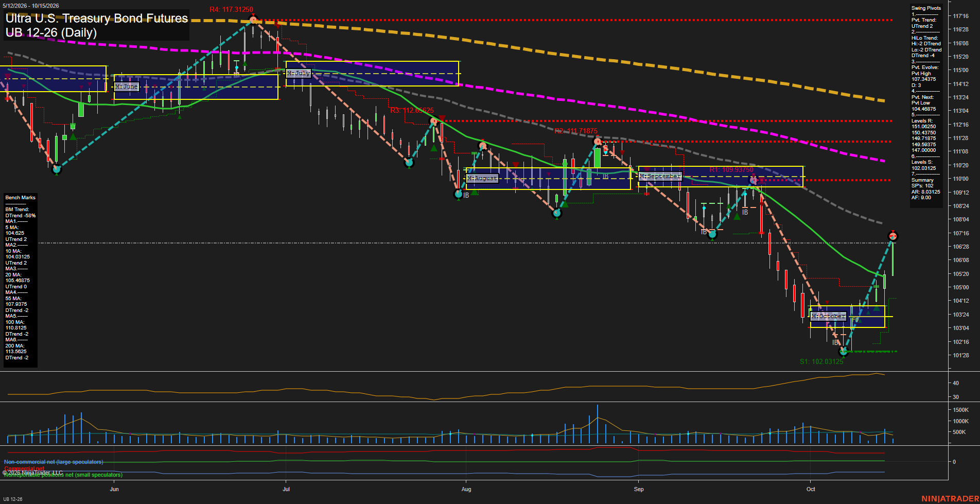
Task: Click the M:August monthly label
Action: [x=482, y=178]
